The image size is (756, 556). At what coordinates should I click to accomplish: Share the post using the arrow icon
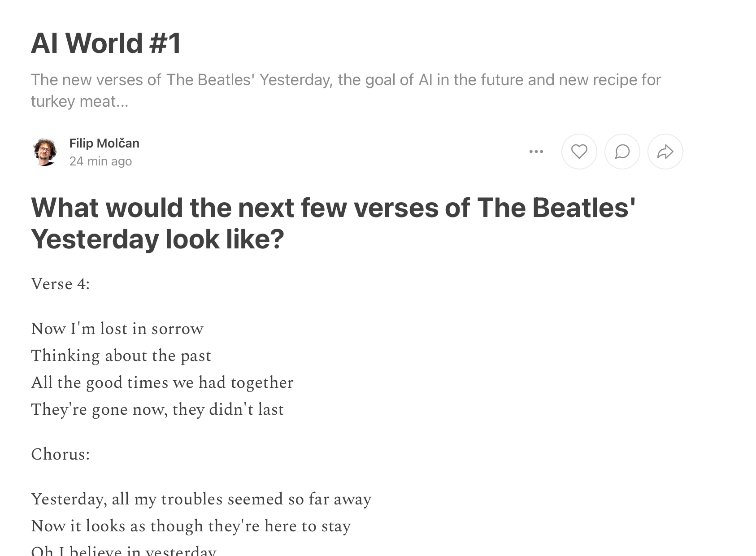(x=665, y=152)
